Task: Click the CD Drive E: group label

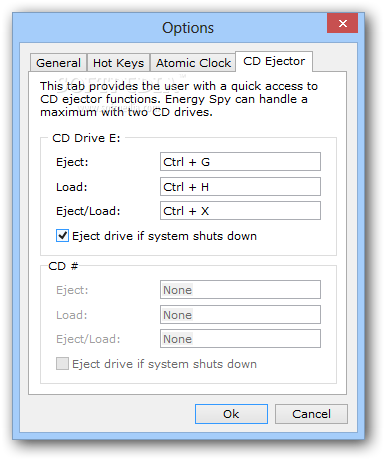Action: 86,138
